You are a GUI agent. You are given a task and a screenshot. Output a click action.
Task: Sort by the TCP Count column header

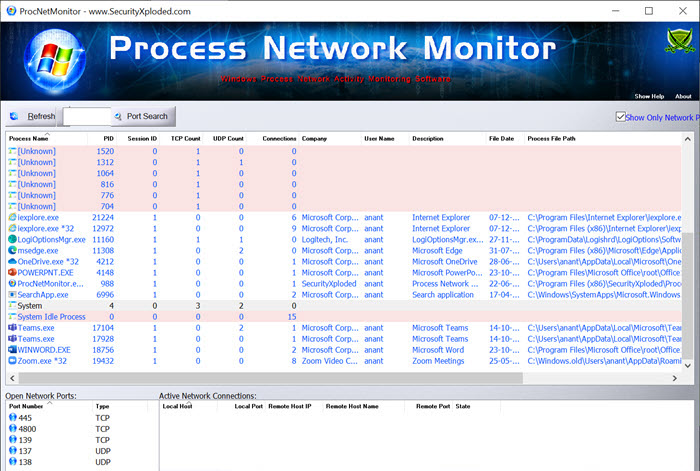(x=185, y=138)
